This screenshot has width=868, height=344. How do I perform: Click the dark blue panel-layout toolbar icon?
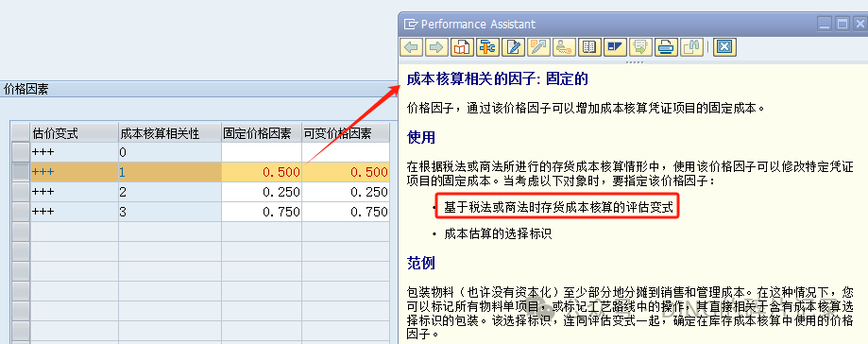pyautogui.click(x=615, y=47)
